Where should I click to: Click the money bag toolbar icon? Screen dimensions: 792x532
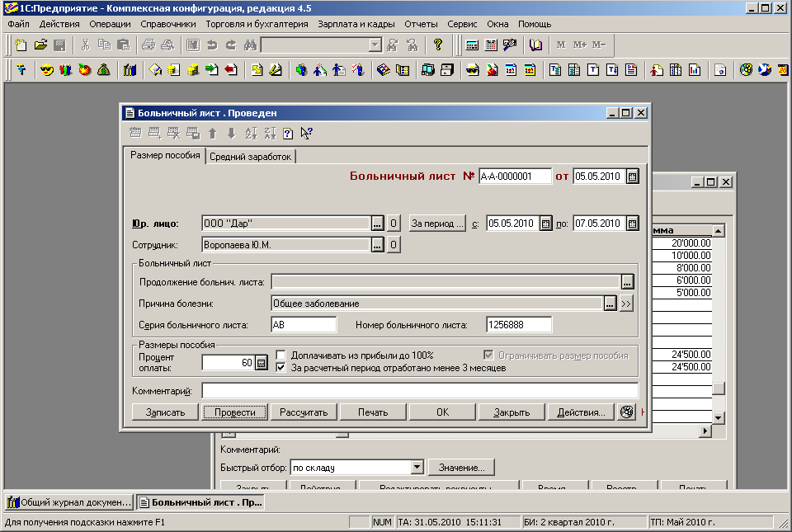tap(104, 69)
